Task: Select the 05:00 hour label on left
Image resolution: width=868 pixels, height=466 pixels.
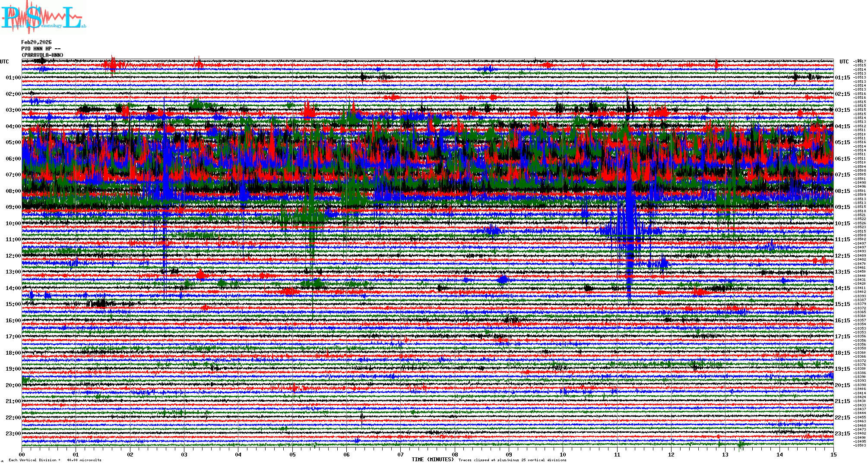Action: tap(13, 142)
